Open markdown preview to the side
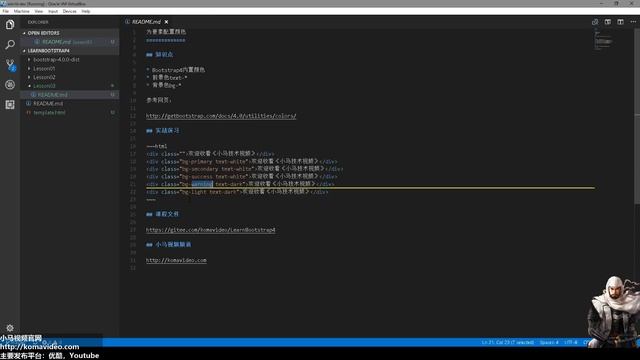This screenshot has width=640, height=360. point(608,22)
